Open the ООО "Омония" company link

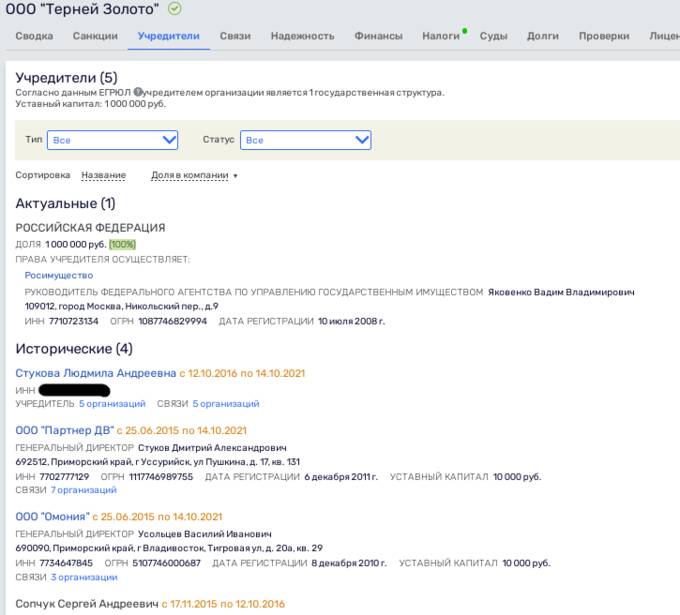[52, 517]
